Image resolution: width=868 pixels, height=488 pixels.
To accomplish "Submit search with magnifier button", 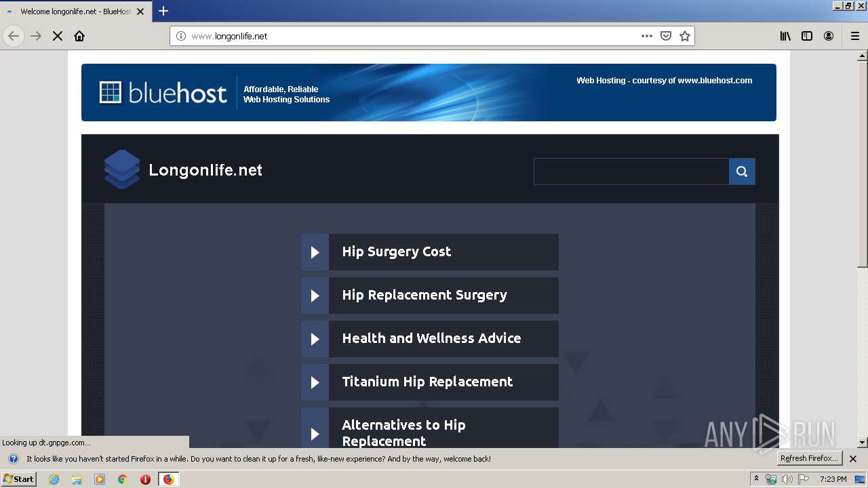I will tap(742, 171).
